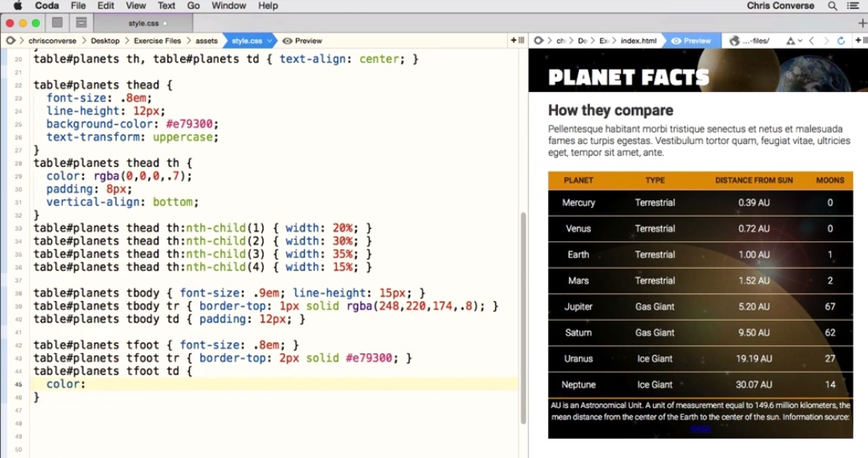Open the preview action triangle dropdown

[793, 41]
